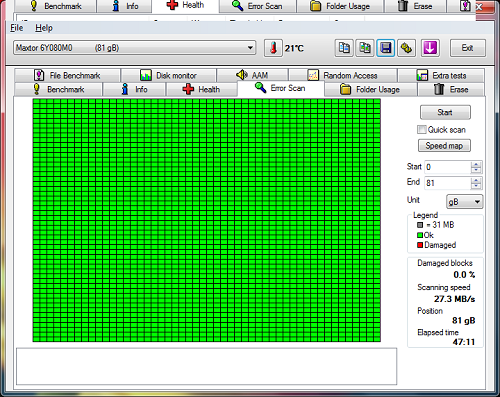Click the Speed map button
Screen dimensions: 500x397
444,146
